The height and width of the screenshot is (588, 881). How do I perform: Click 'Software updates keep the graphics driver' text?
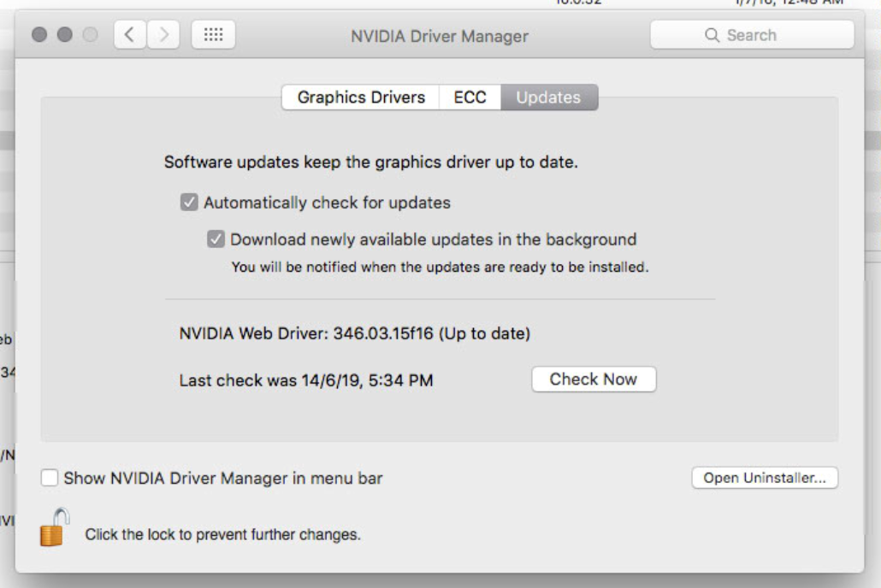click(371, 162)
